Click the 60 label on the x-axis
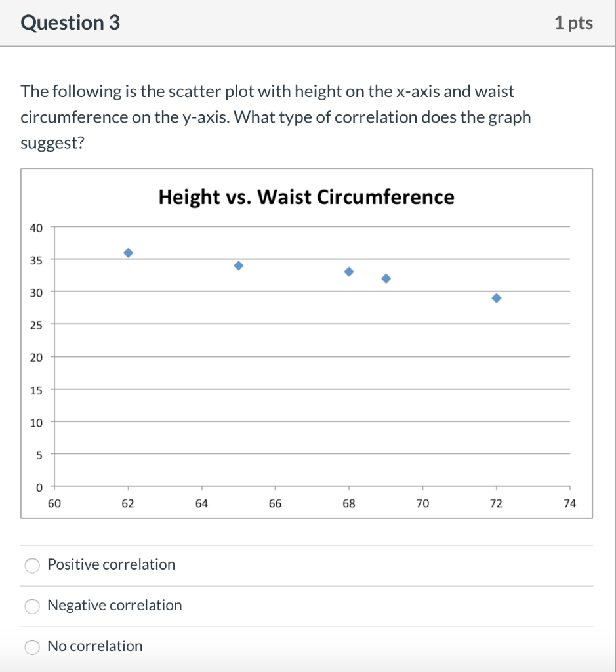The image size is (616, 672). coord(55,503)
